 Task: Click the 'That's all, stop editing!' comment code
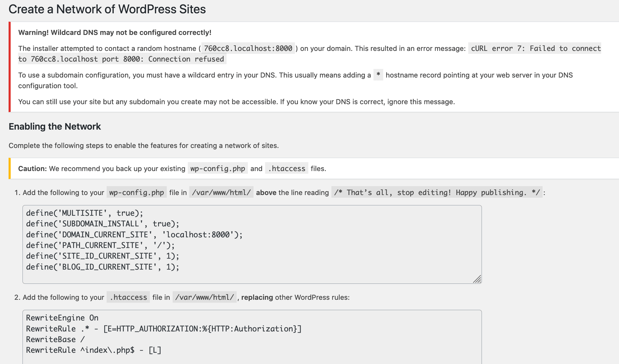(x=437, y=193)
